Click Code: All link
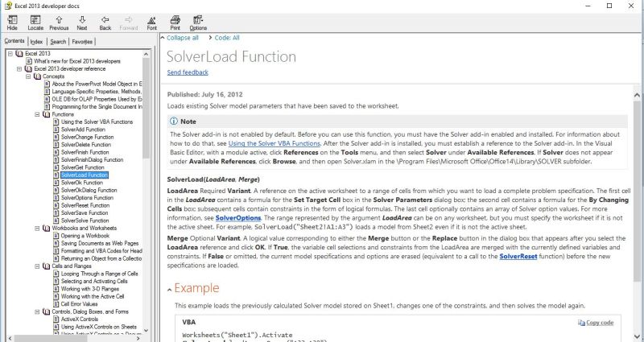The height and width of the screenshot is (342, 644). point(227,38)
